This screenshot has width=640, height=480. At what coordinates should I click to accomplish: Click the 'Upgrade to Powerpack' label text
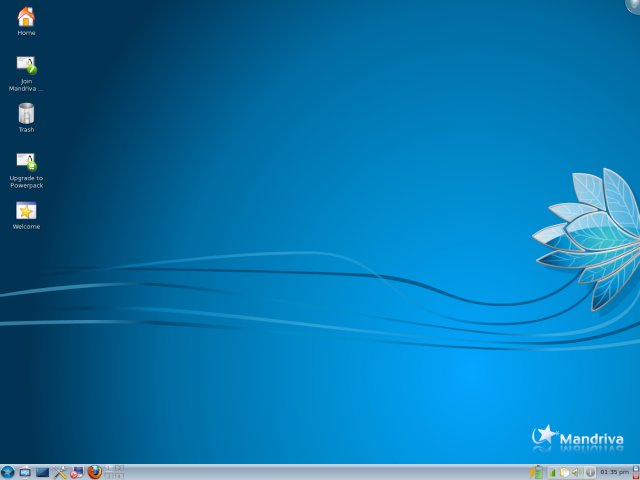point(26,182)
